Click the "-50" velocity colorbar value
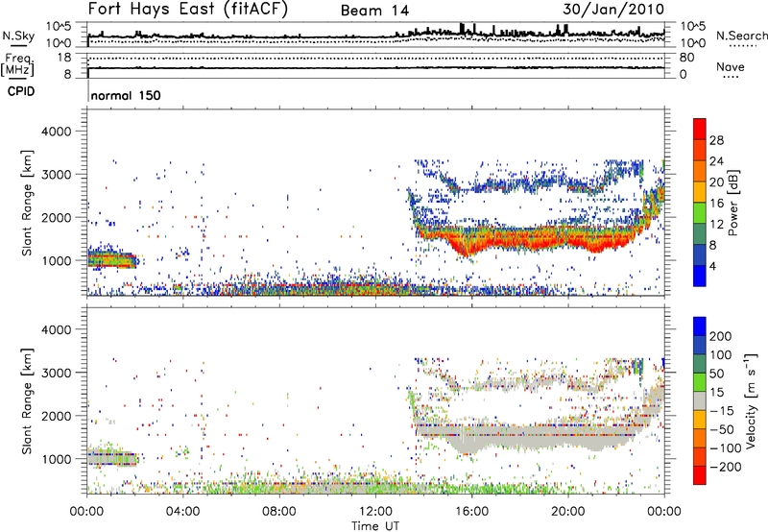The width and height of the screenshot is (768, 532). coord(722,429)
